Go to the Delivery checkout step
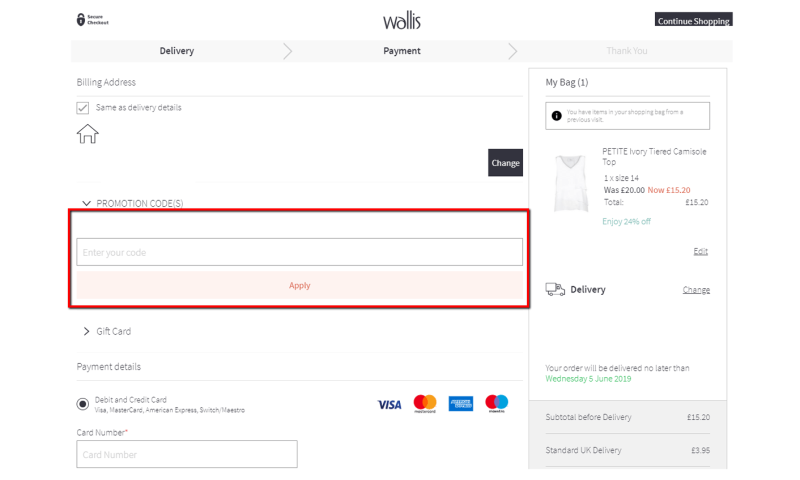The width and height of the screenshot is (800, 480). click(x=177, y=51)
